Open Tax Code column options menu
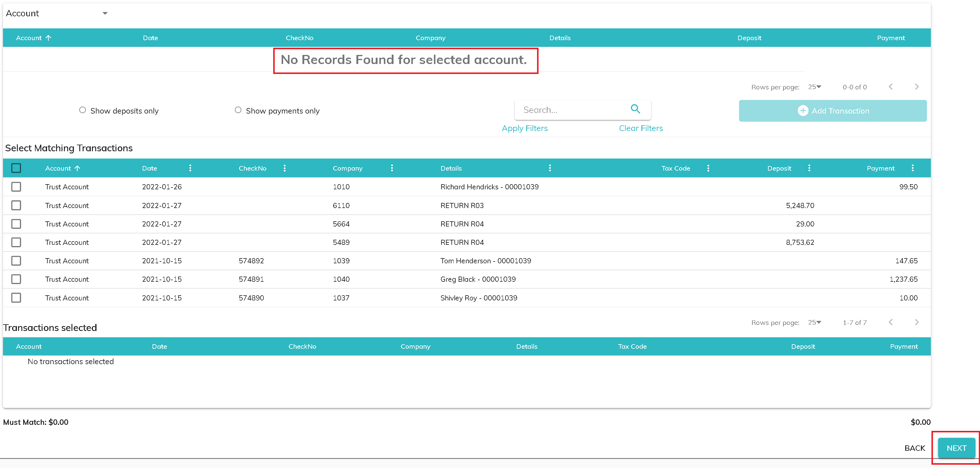The image size is (980, 468). pos(708,168)
